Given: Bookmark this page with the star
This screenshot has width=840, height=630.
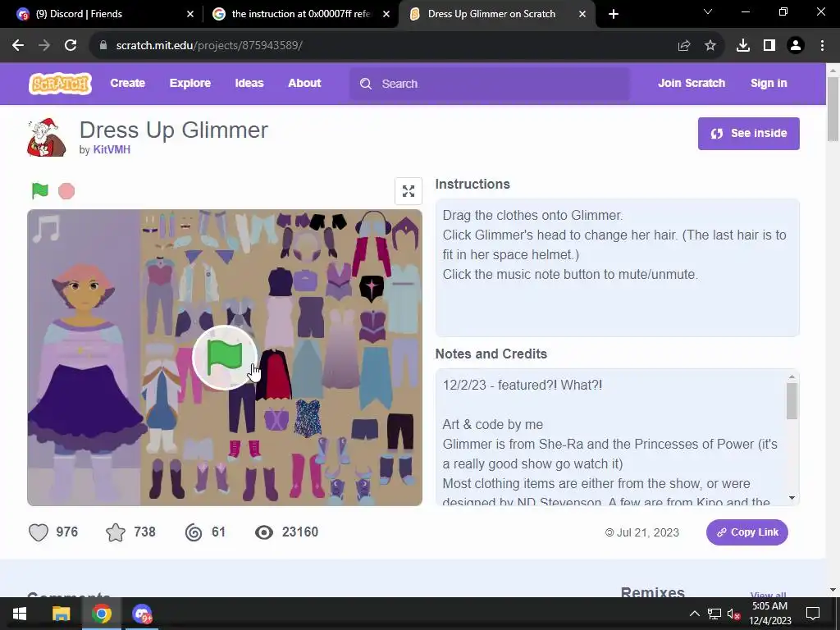Looking at the screenshot, I should [x=710, y=46].
